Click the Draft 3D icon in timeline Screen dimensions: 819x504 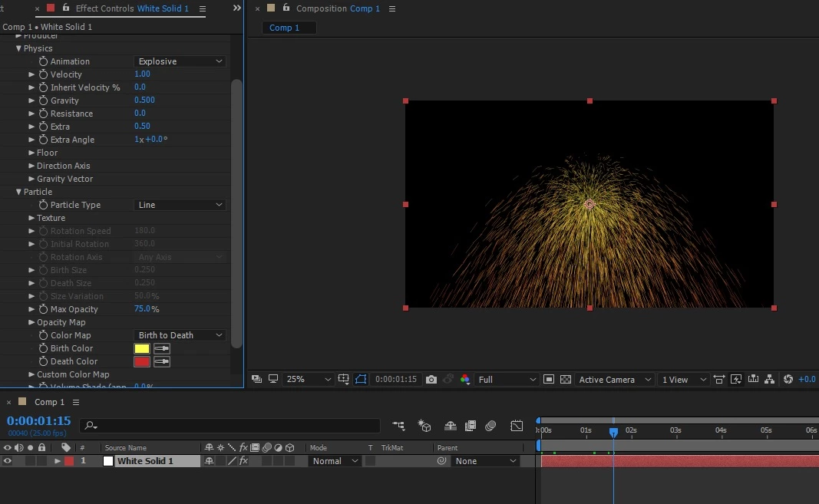[424, 426]
